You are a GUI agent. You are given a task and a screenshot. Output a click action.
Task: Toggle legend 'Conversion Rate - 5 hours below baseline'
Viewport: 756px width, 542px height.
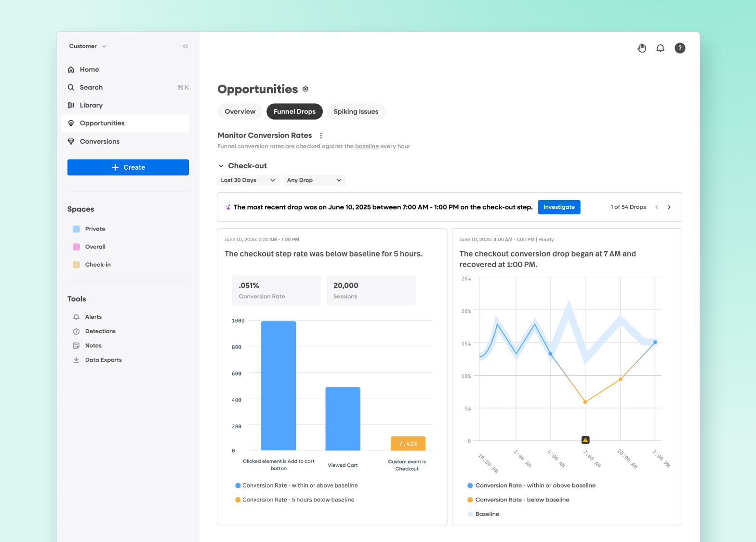point(295,500)
